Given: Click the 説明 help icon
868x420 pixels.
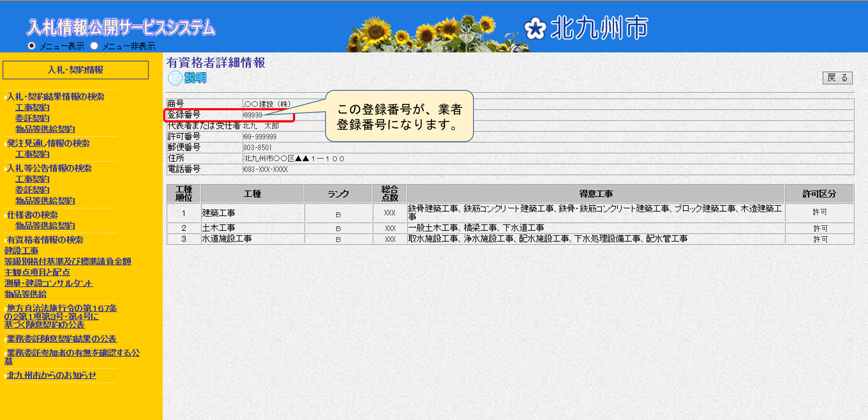Looking at the screenshot, I should pyautogui.click(x=187, y=78).
